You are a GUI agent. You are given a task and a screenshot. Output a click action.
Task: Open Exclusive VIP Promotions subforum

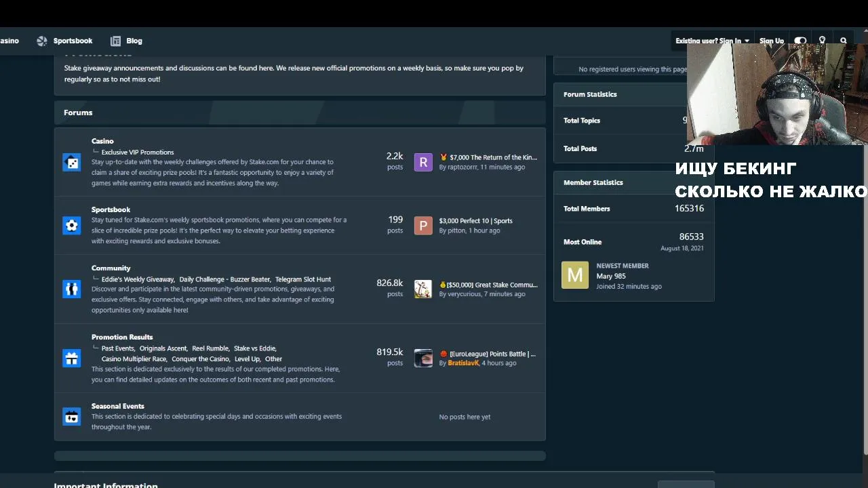138,152
